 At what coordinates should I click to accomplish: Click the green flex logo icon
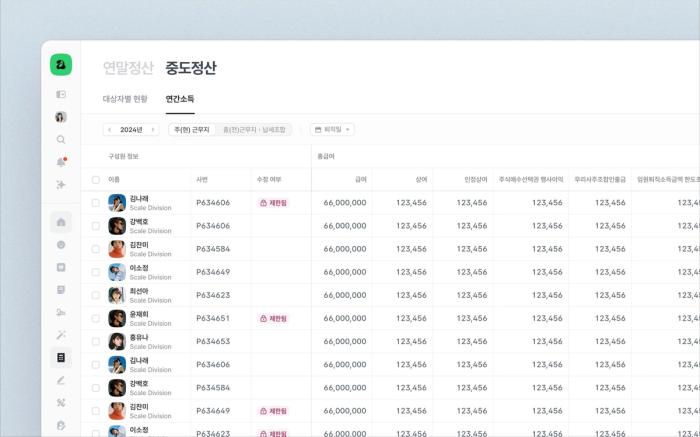click(61, 65)
